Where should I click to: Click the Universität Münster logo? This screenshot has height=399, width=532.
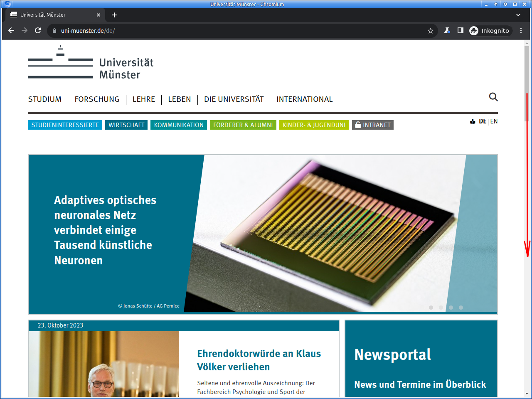[x=91, y=62]
